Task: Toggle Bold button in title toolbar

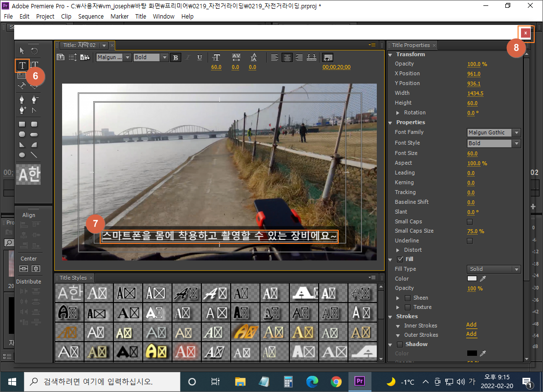Action: point(175,58)
